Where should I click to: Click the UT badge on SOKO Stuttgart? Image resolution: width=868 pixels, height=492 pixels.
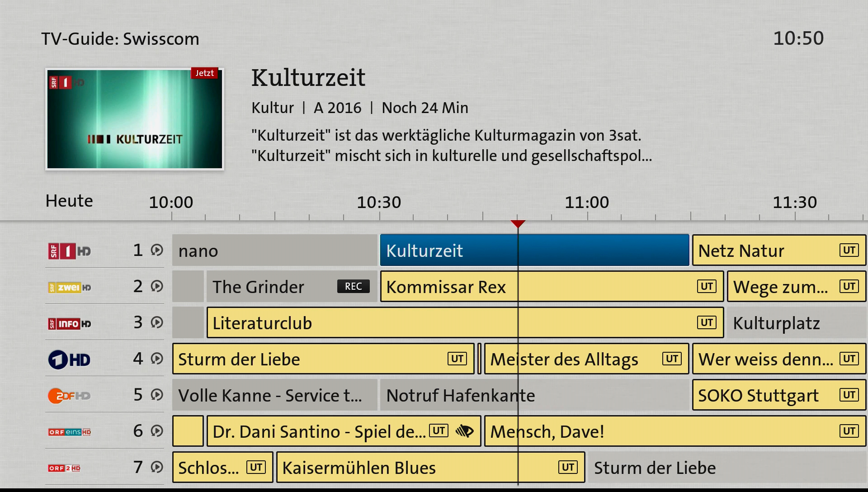click(x=849, y=395)
